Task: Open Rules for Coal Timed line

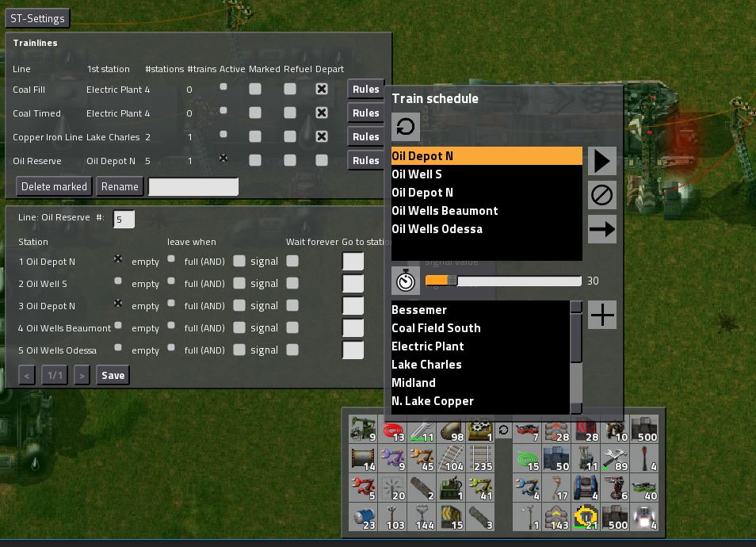Action: 365,113
